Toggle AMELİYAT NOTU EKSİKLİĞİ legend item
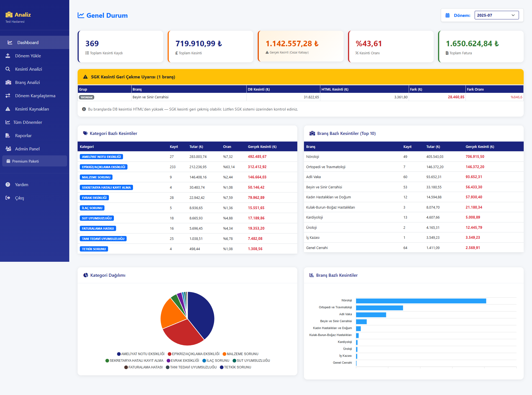Screen dimensions: 532x395 click(x=140, y=354)
